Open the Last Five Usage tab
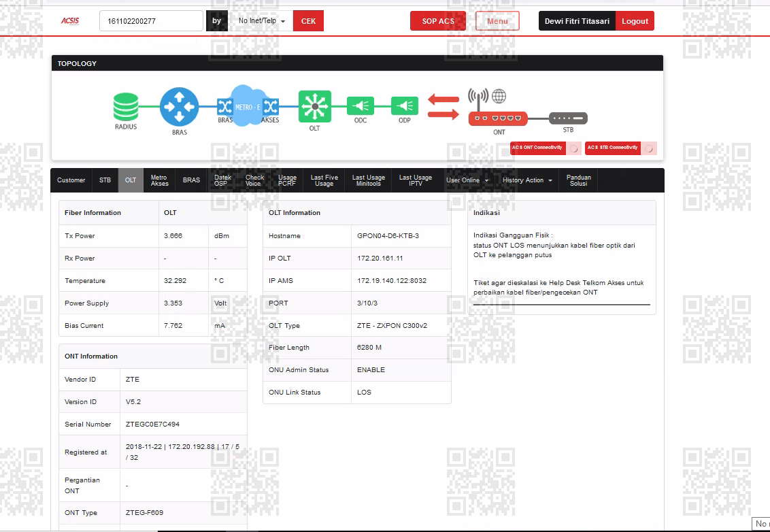The width and height of the screenshot is (770, 532). (324, 180)
